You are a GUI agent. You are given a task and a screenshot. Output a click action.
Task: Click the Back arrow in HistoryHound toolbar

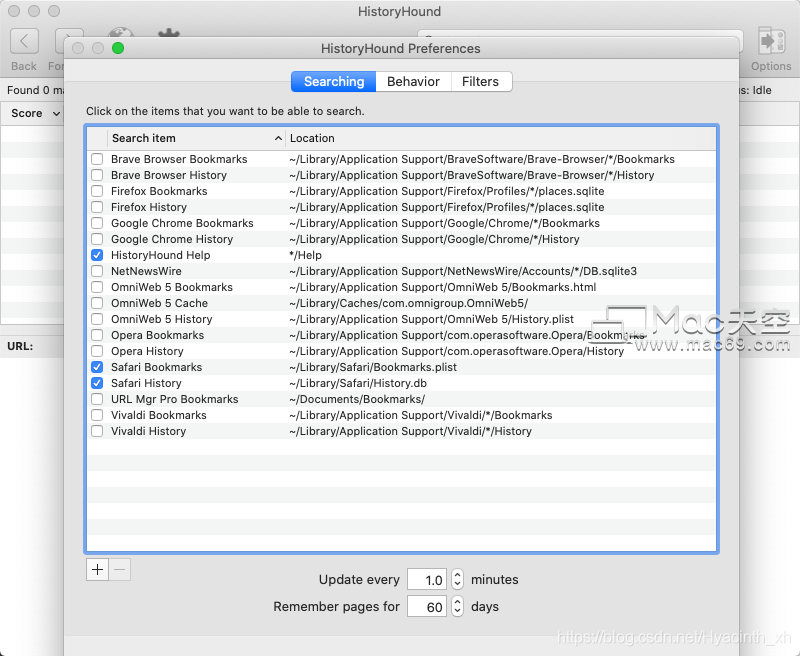coord(24,41)
